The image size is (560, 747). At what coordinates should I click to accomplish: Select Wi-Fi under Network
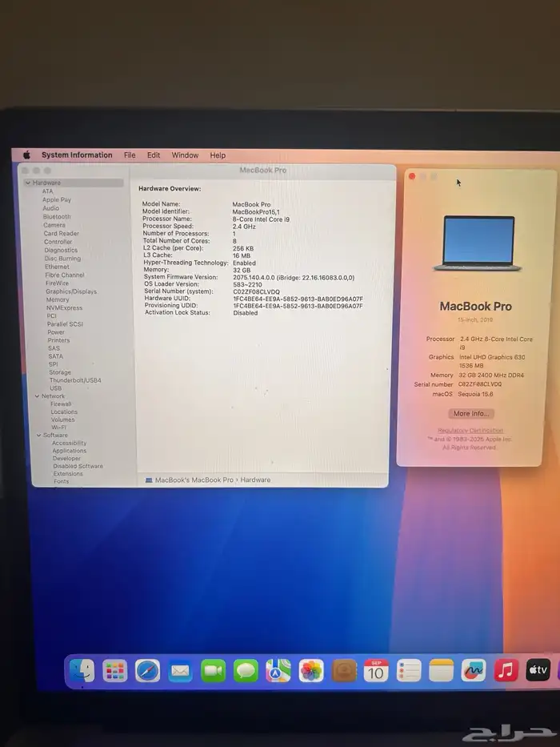pos(58,428)
